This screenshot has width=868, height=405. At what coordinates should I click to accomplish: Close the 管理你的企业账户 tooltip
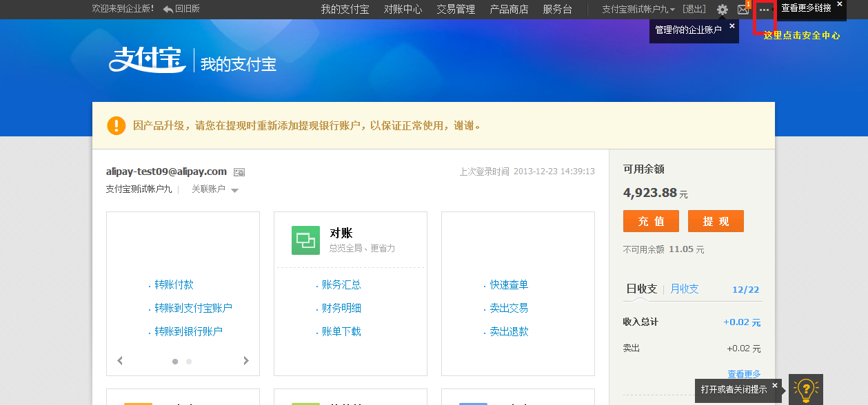point(732,25)
